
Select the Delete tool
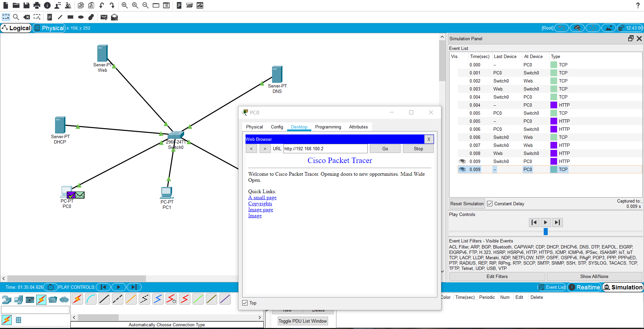(x=26, y=17)
